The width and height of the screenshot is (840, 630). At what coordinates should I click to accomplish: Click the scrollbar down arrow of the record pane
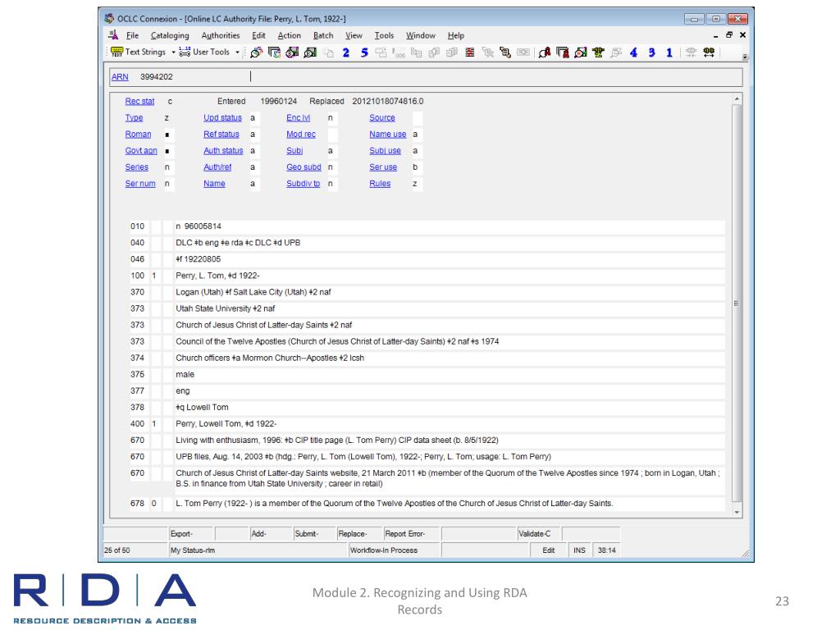[x=737, y=513]
